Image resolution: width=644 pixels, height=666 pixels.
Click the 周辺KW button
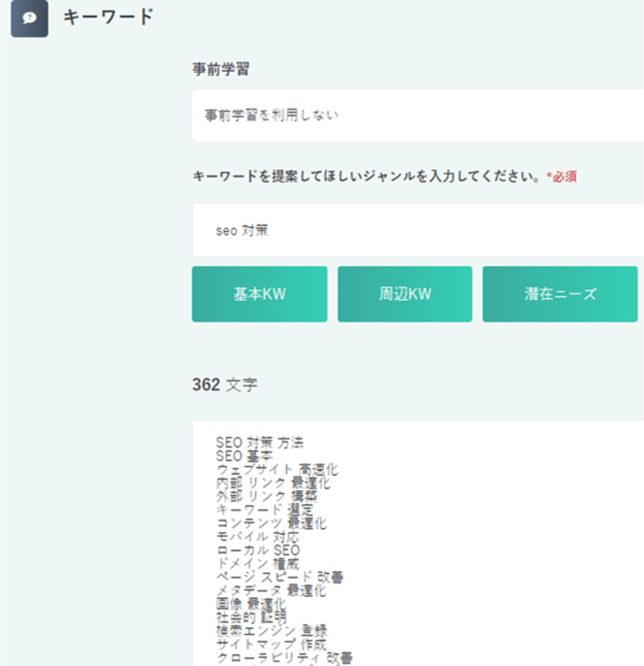(405, 294)
